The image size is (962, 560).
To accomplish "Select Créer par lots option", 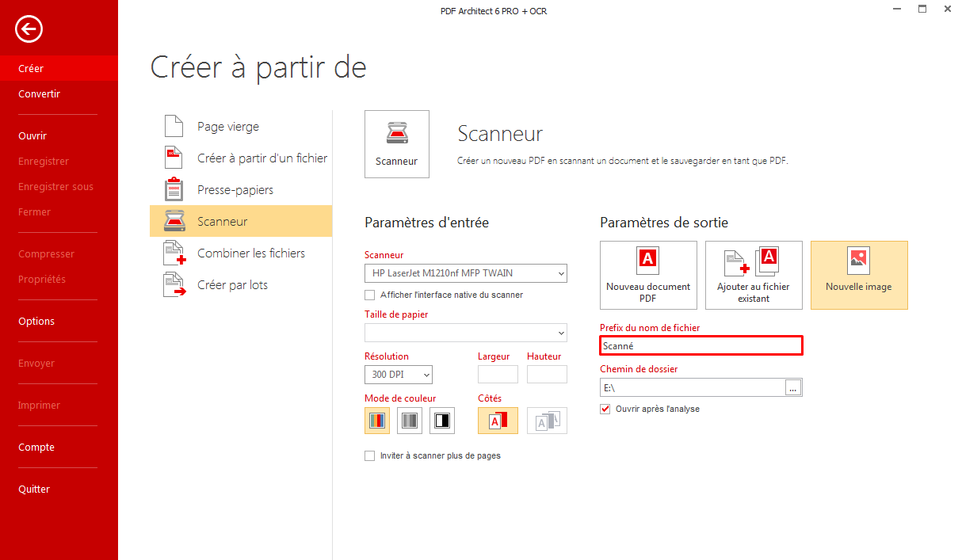I will click(x=241, y=285).
